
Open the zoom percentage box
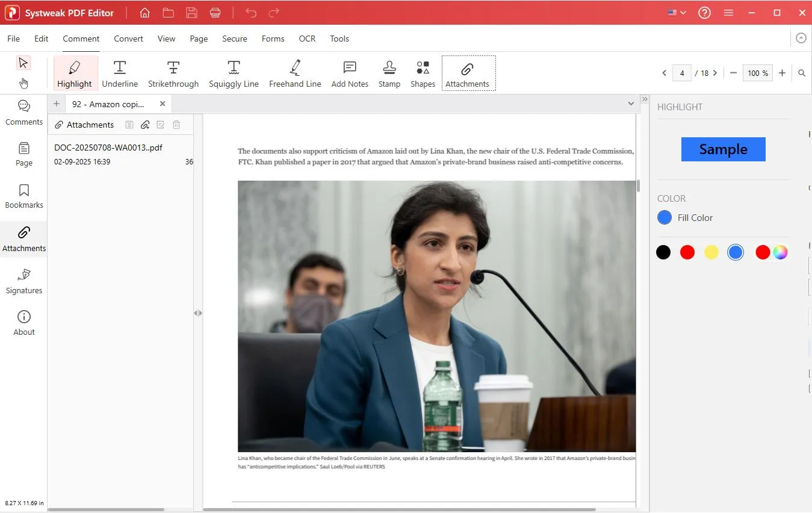[x=757, y=73]
